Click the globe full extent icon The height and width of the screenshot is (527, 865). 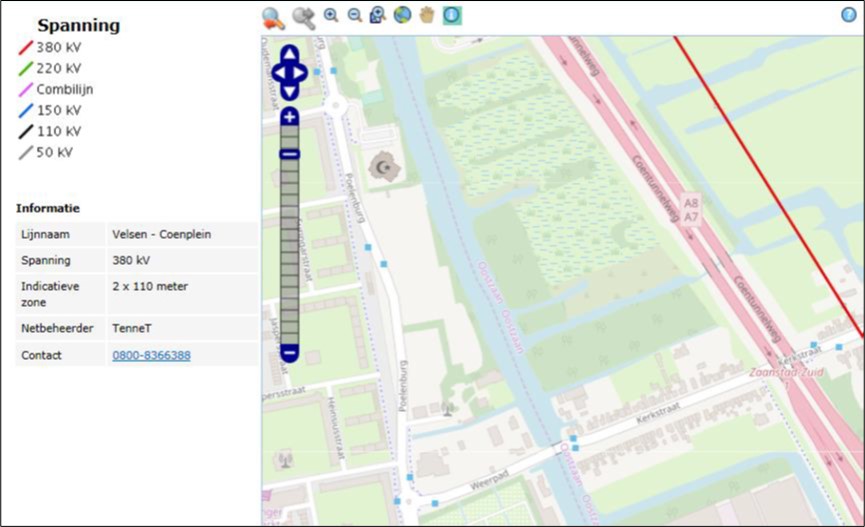402,15
